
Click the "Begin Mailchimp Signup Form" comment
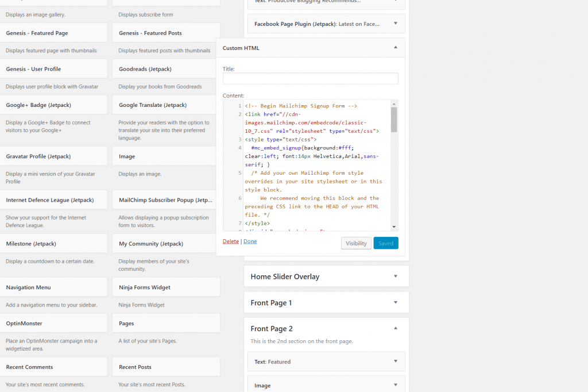click(x=301, y=106)
